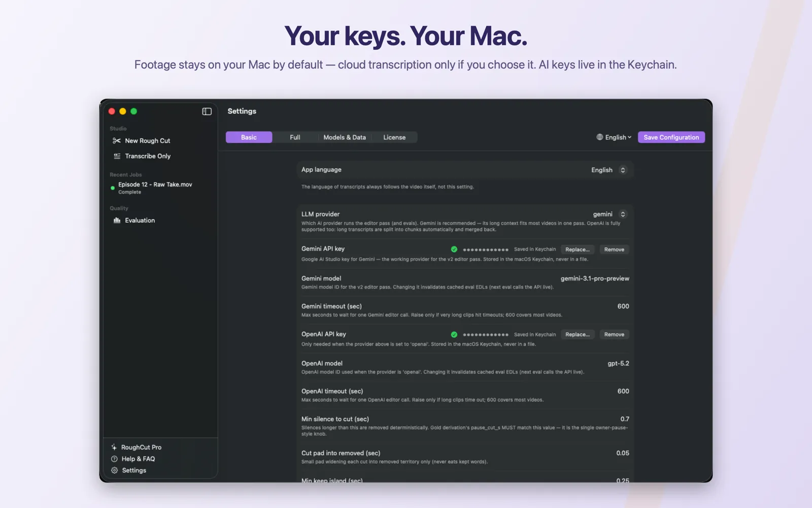
Task: Switch to the Full tab
Action: tap(295, 137)
